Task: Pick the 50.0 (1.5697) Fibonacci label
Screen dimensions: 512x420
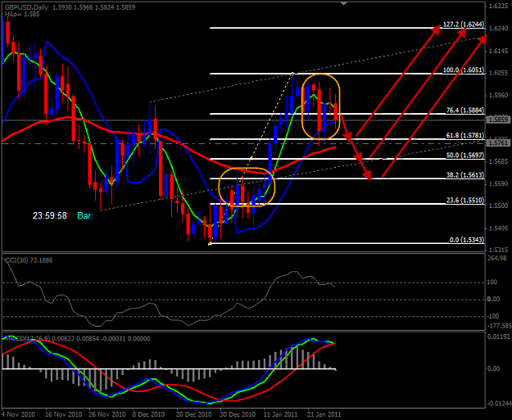Action: (x=465, y=156)
